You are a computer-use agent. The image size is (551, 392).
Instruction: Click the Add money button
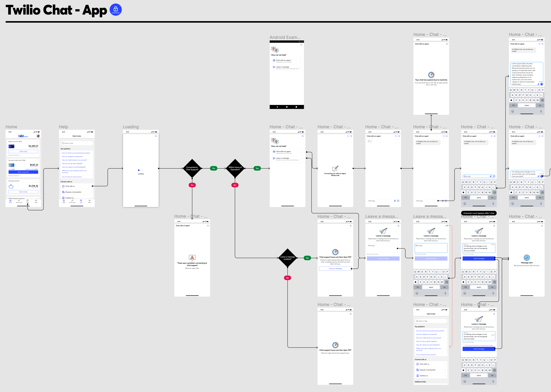(23, 152)
